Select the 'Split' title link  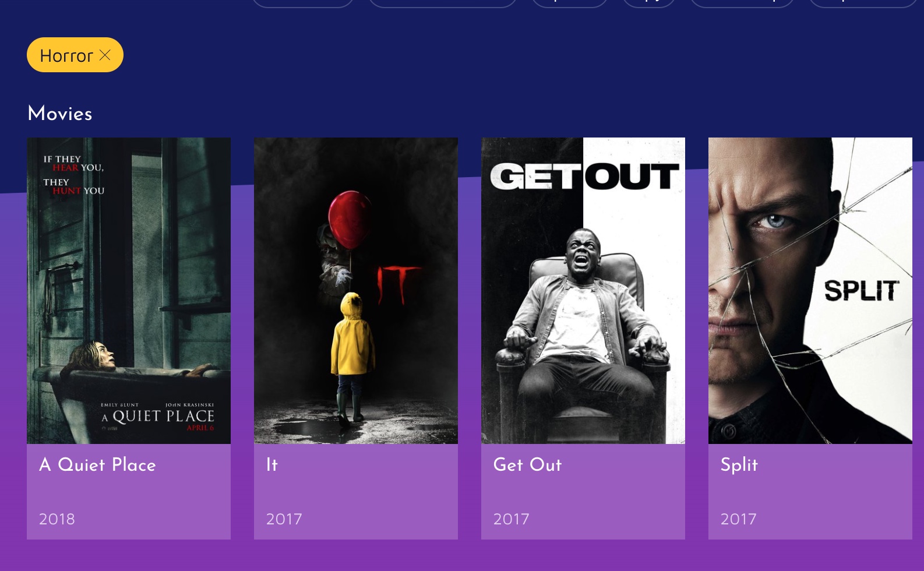click(739, 465)
